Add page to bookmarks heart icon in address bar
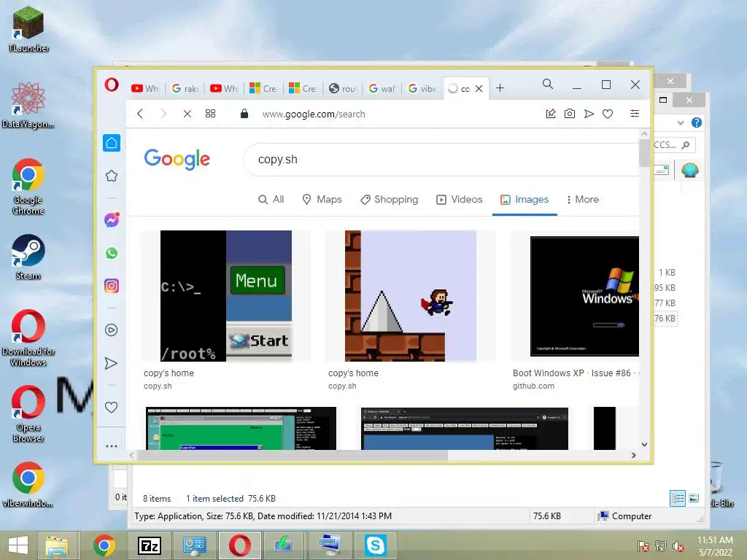The height and width of the screenshot is (560, 747). pyautogui.click(x=608, y=114)
